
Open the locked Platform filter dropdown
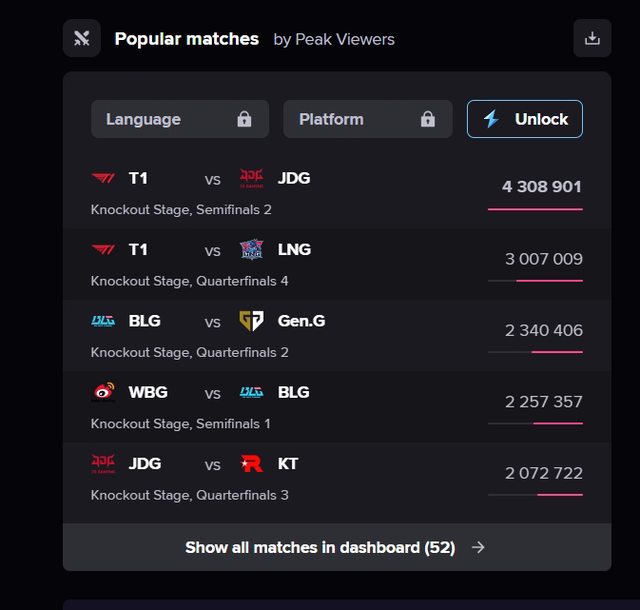point(367,119)
